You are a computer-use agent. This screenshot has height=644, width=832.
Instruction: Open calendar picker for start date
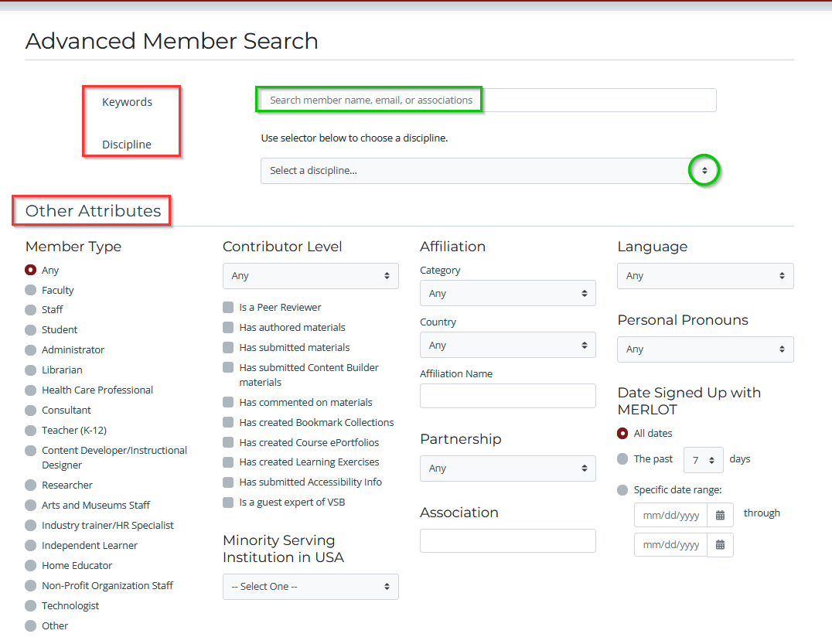(720, 516)
